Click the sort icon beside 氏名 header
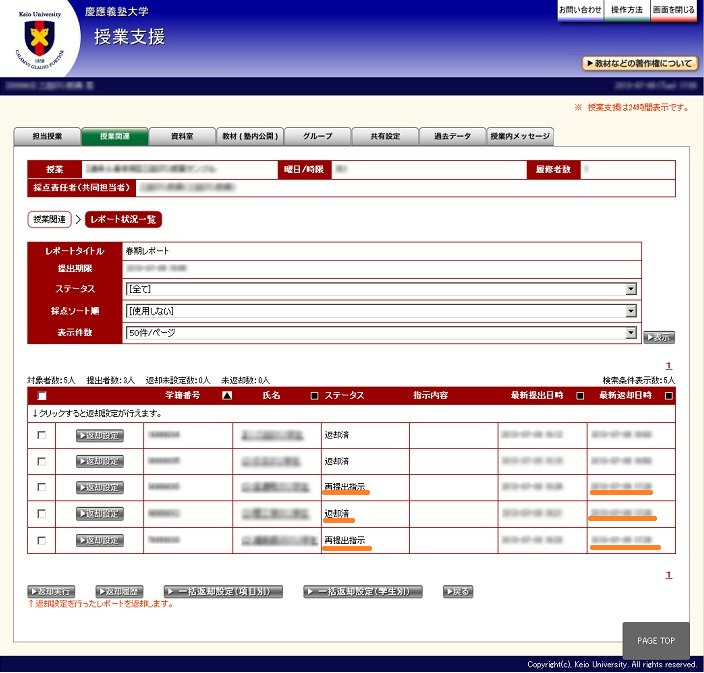Image resolution: width=704 pixels, height=673 pixels. pos(314,396)
